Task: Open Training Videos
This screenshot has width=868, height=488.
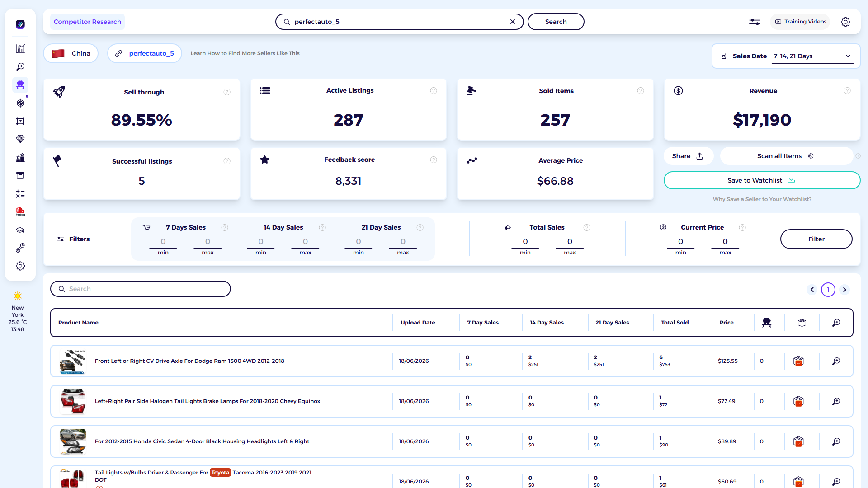Action: point(801,22)
